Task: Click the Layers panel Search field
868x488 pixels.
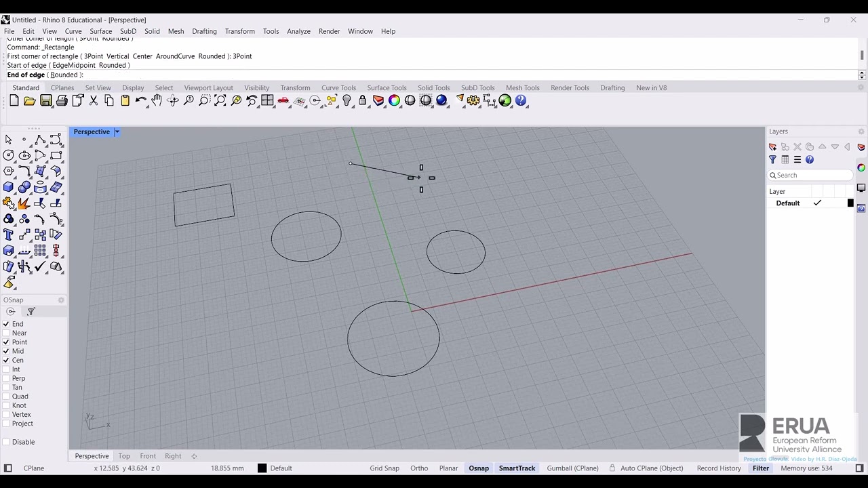Action: [x=810, y=175]
